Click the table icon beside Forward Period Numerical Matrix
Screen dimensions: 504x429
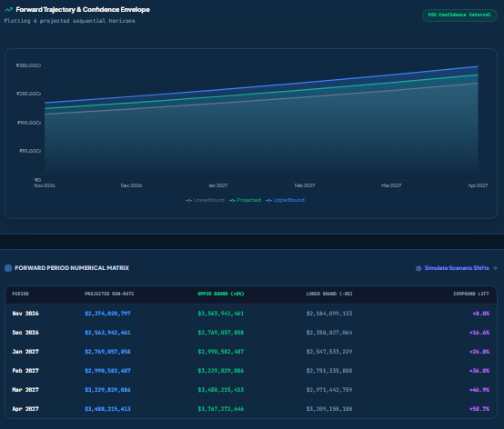(8, 268)
